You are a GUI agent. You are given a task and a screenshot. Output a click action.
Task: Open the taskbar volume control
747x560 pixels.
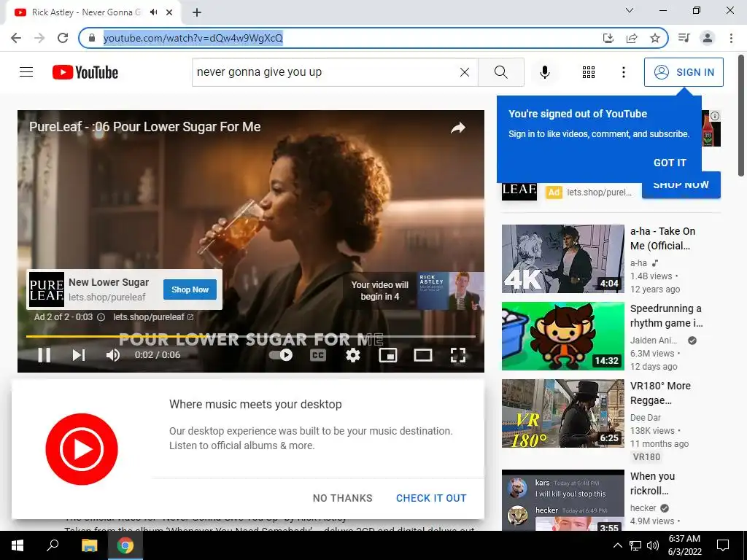coord(653,545)
